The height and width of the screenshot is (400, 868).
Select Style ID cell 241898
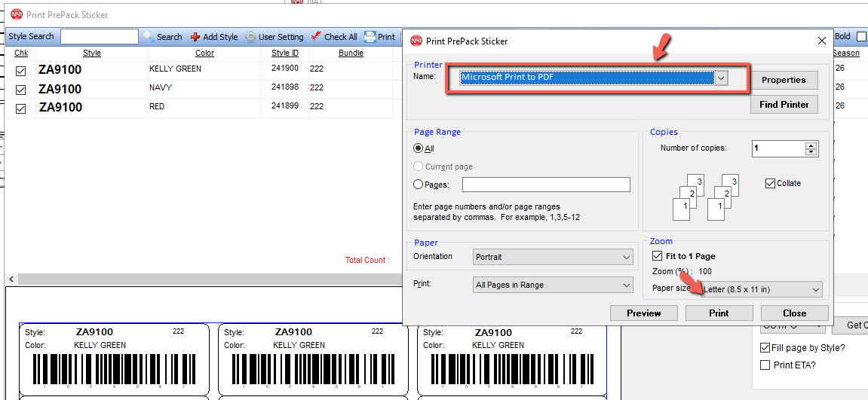pyautogui.click(x=284, y=87)
